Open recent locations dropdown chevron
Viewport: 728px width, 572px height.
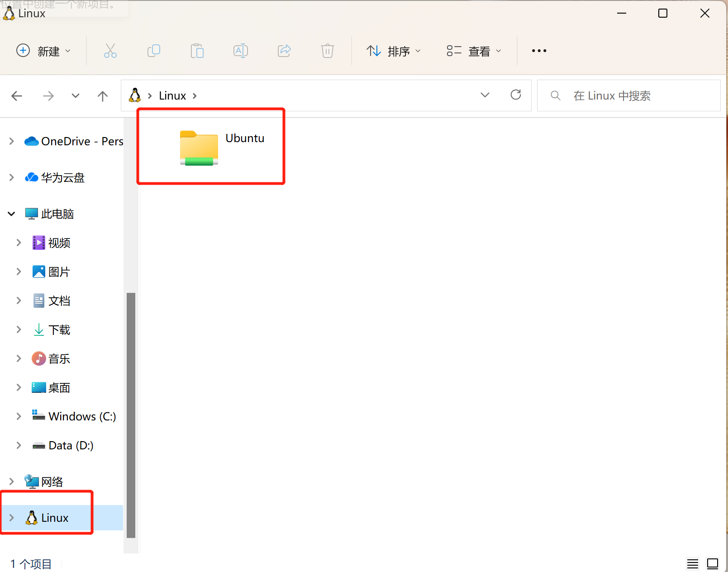coord(76,95)
